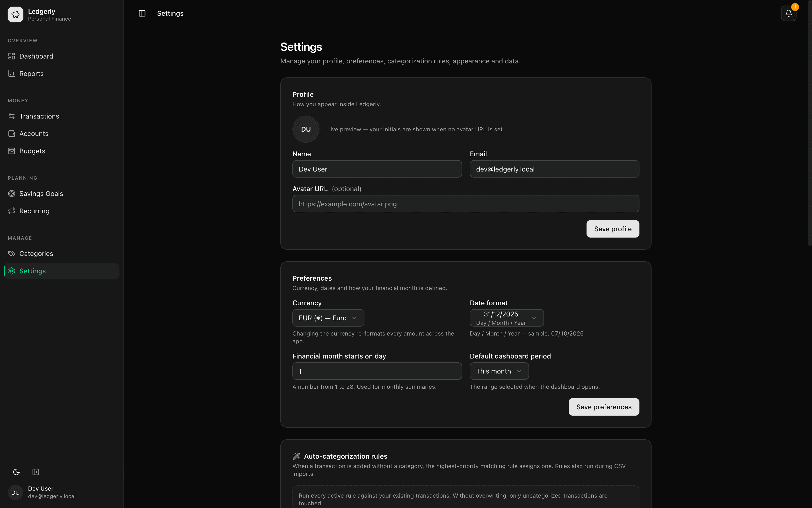Click the Auto-categorization rules heading
The width and height of the screenshot is (812, 508).
345,456
